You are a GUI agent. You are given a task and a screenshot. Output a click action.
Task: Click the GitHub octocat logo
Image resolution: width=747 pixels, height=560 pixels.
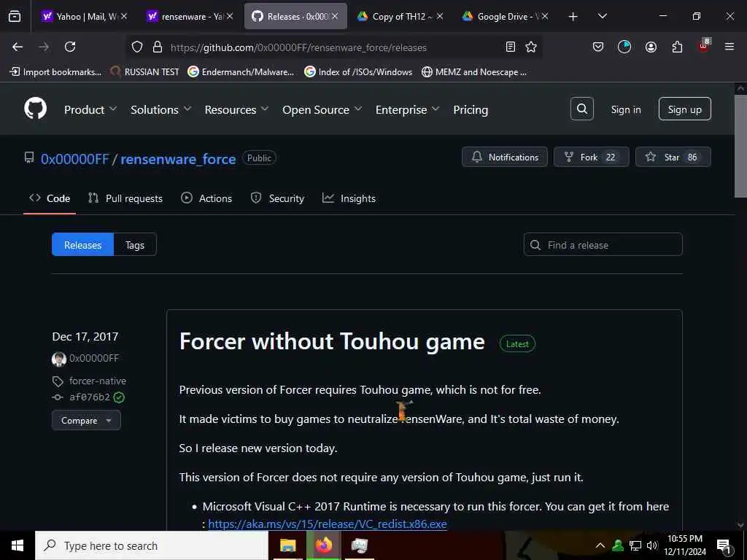point(35,109)
